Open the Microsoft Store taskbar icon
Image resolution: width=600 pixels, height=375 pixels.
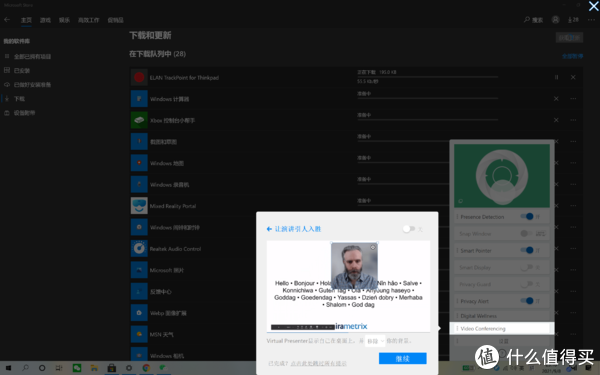(x=112, y=368)
